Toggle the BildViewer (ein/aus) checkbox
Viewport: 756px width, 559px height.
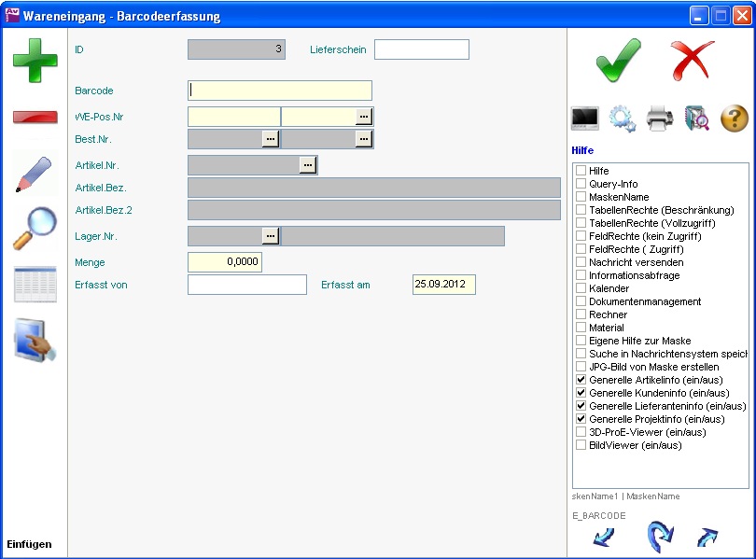581,446
